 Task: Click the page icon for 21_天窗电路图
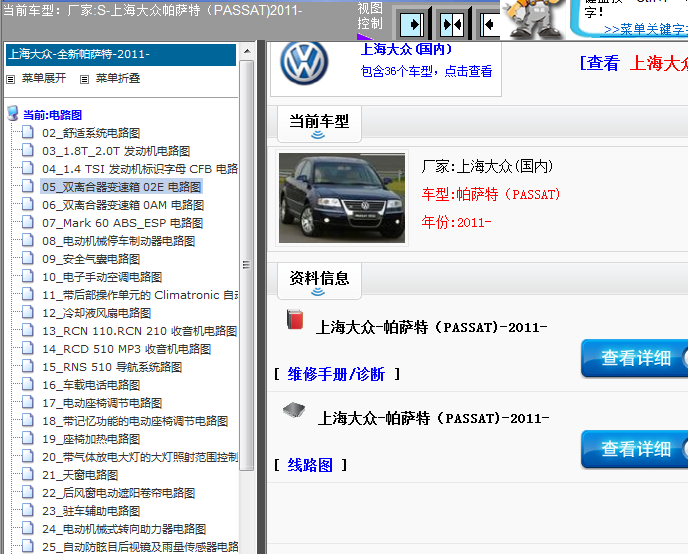[x=28, y=474]
